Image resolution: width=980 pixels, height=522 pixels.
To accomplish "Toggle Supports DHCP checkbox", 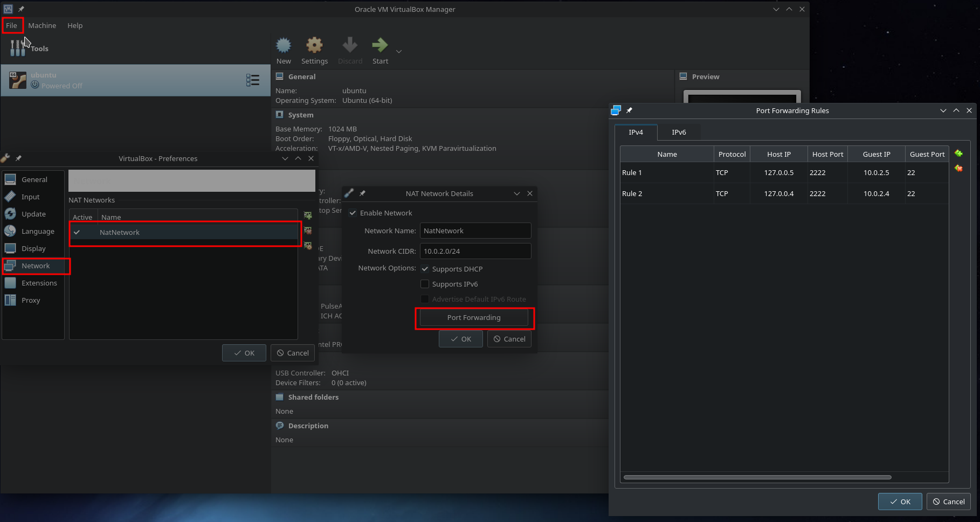I will click(x=425, y=269).
